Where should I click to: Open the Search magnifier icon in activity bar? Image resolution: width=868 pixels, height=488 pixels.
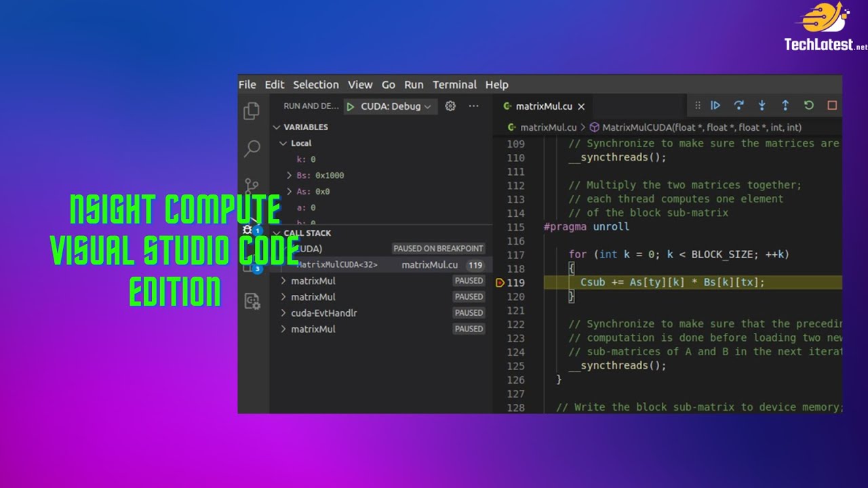(x=252, y=148)
